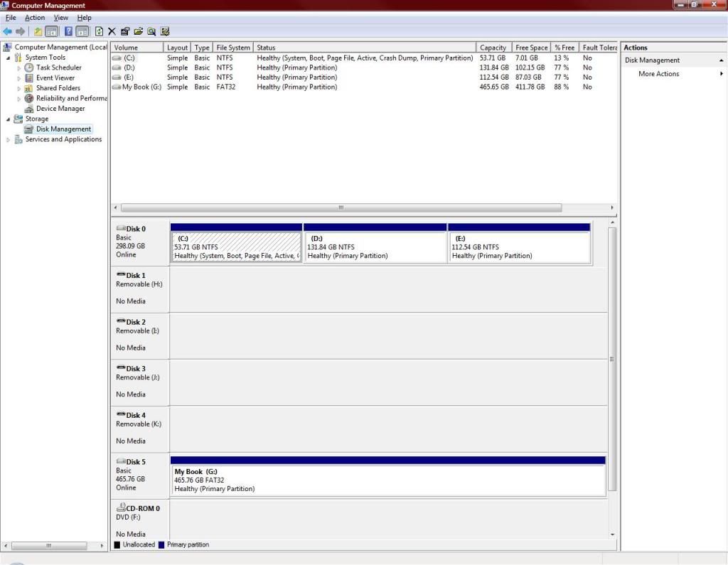Click the blue Primary partition legend swatch
Screen dimensions: 728x565
pyautogui.click(x=161, y=545)
